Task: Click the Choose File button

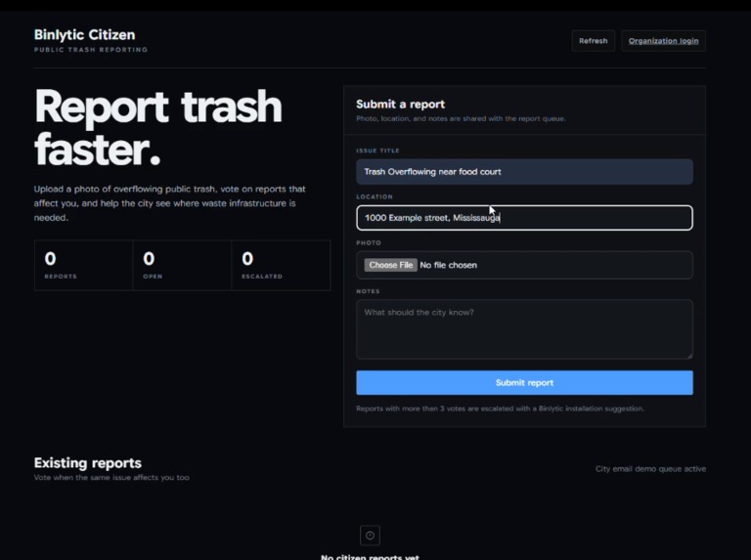Action: pos(390,265)
